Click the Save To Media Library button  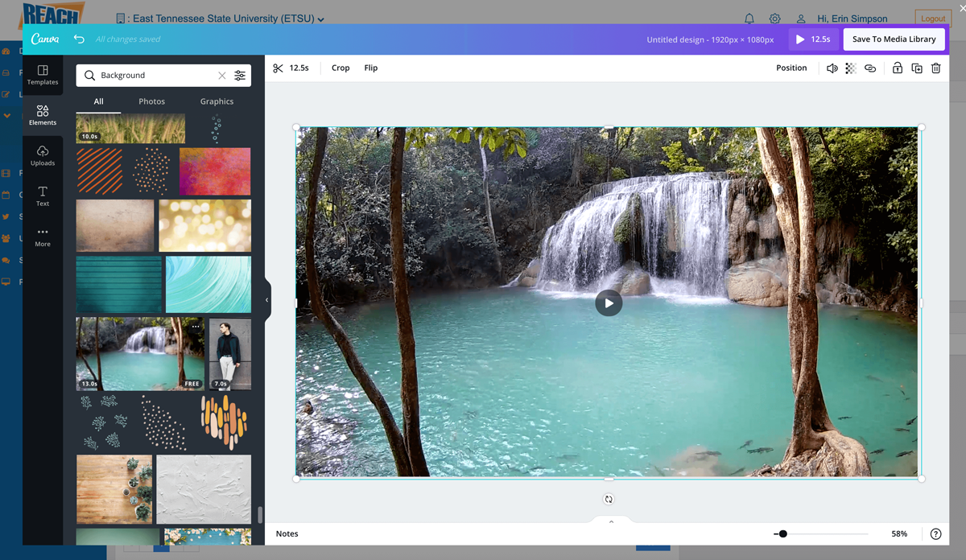point(894,39)
